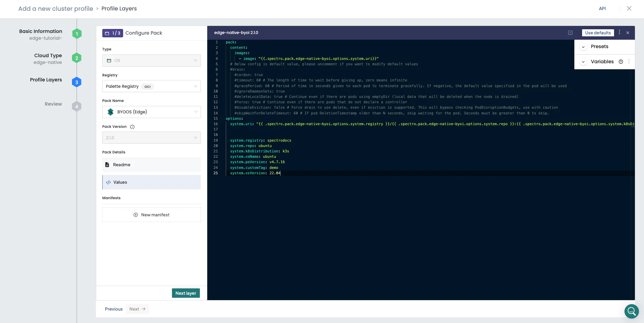Expand the Variables section

(583, 62)
